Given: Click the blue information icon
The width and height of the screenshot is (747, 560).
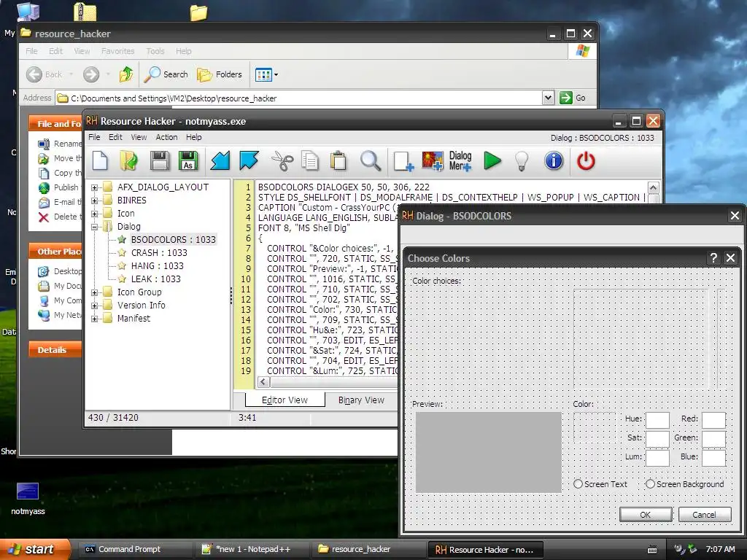Looking at the screenshot, I should click(x=554, y=161).
